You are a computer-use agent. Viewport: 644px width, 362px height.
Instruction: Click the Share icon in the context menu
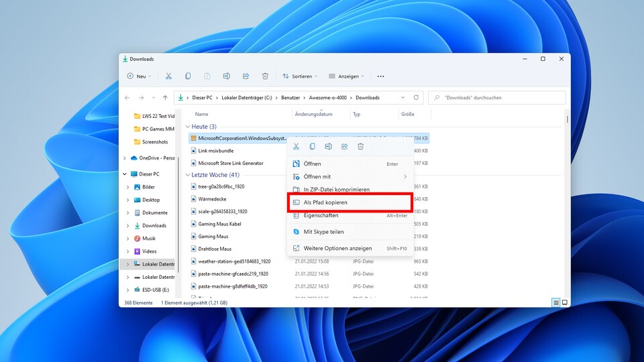(344, 146)
